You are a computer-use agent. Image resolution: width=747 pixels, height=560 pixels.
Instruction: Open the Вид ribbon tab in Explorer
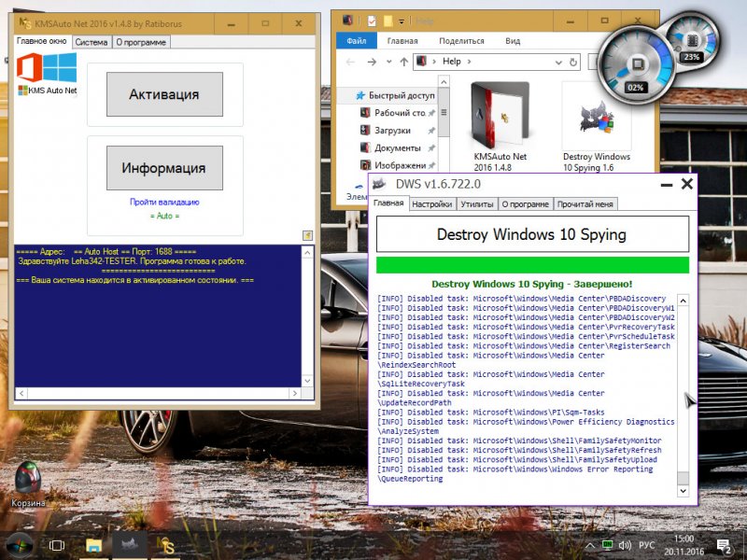click(513, 41)
